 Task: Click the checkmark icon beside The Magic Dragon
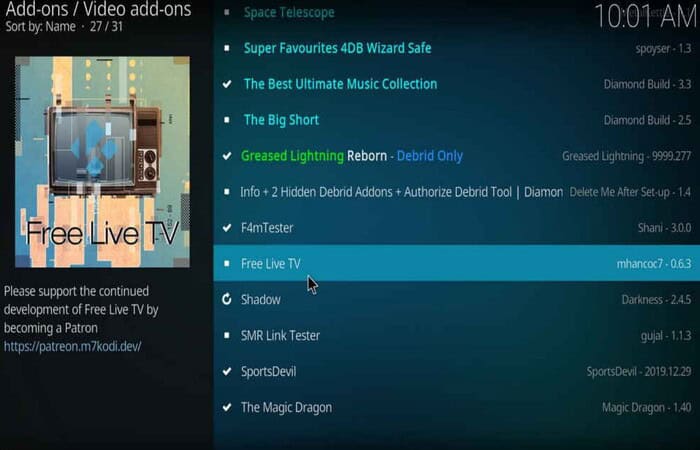coord(227,407)
